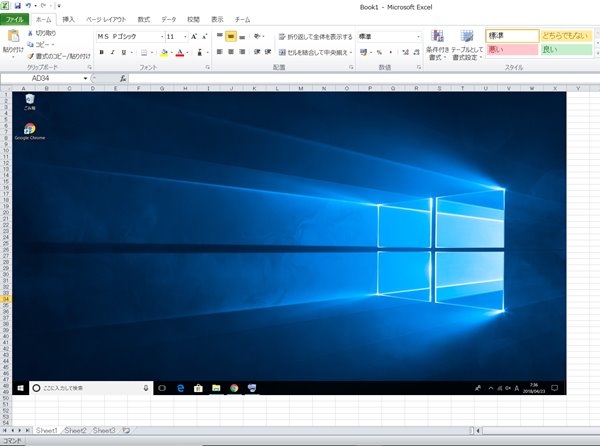This screenshot has height=446, width=600.
Task: Switch to the データ tab
Action: (169, 20)
